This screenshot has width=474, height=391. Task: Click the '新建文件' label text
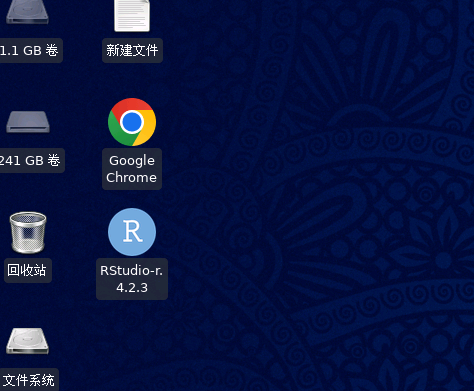pos(132,50)
